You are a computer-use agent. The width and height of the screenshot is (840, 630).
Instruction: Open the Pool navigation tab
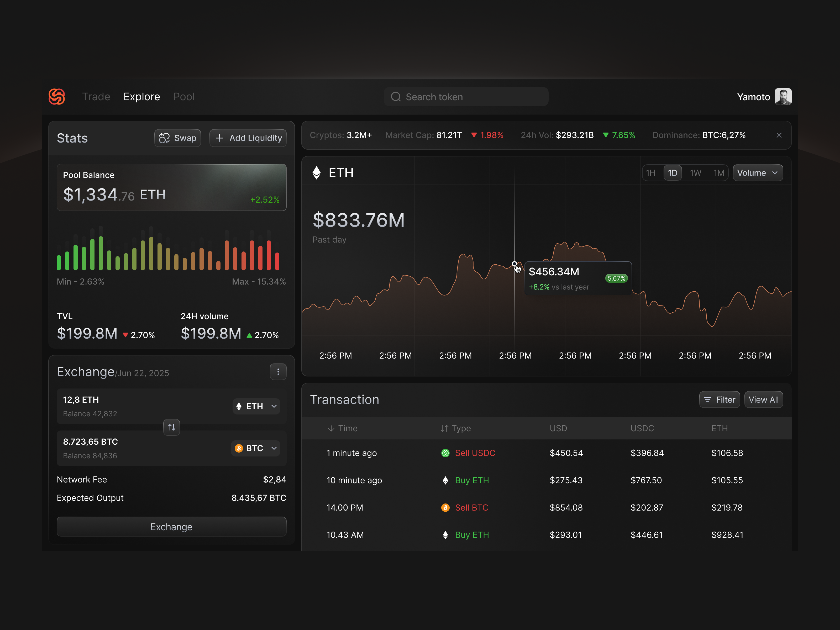(x=184, y=96)
